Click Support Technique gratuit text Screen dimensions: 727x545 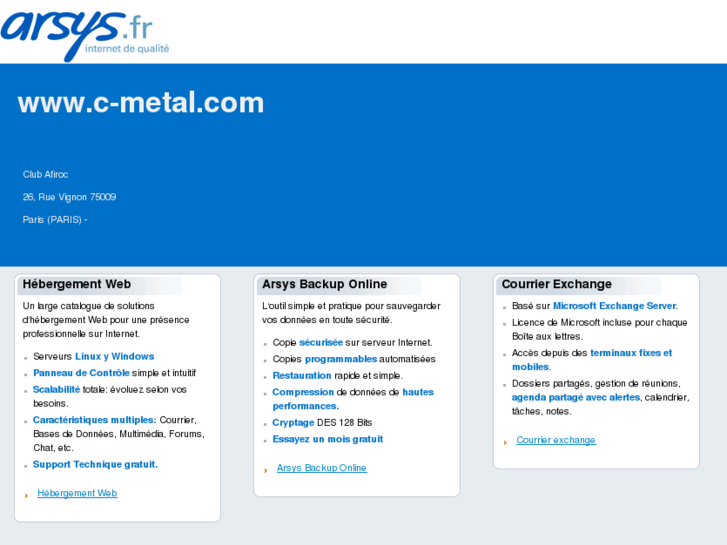click(x=96, y=464)
